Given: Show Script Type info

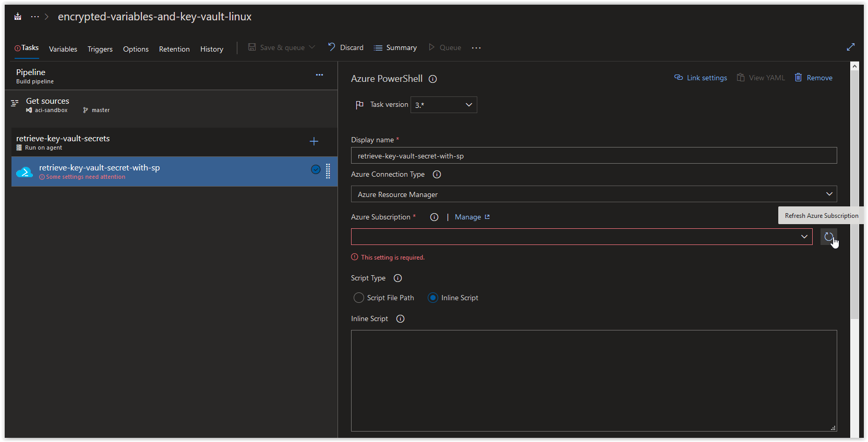Looking at the screenshot, I should pyautogui.click(x=397, y=278).
